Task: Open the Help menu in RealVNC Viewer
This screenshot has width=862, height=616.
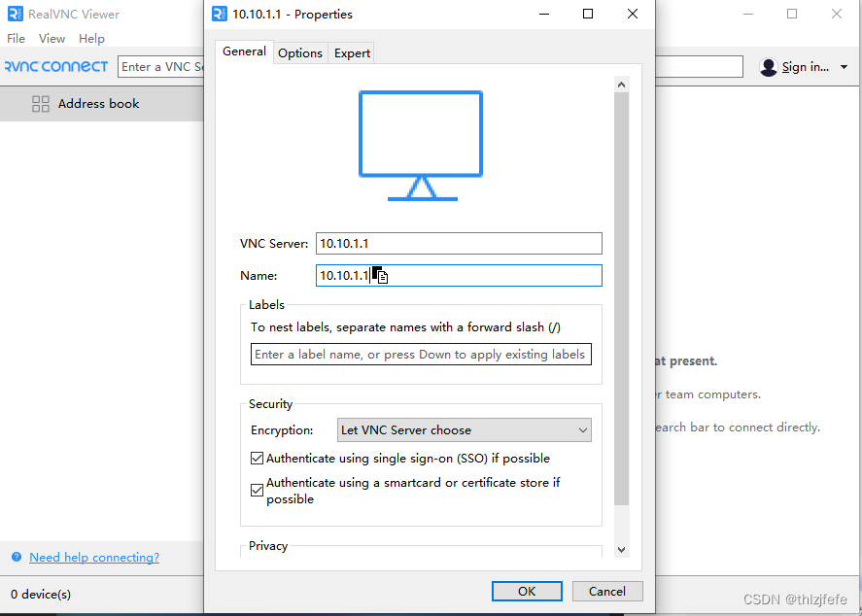Action: 91,39
